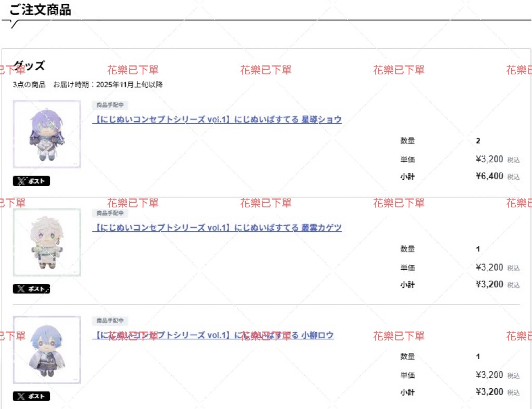
Task: Select the グッズ category heading
Action: click(x=29, y=66)
